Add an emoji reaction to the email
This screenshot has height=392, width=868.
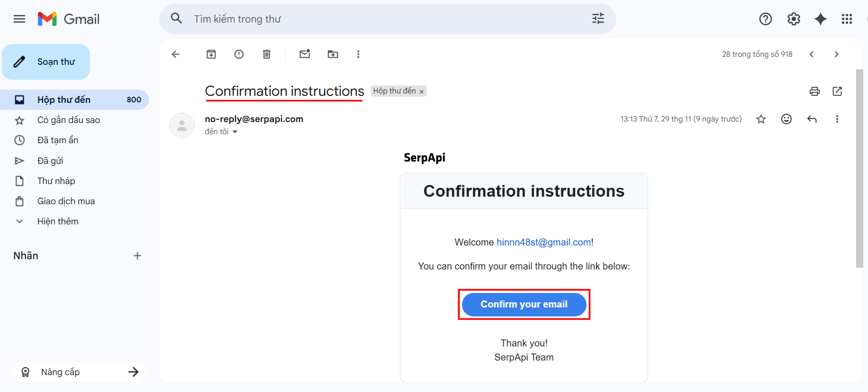tap(786, 119)
